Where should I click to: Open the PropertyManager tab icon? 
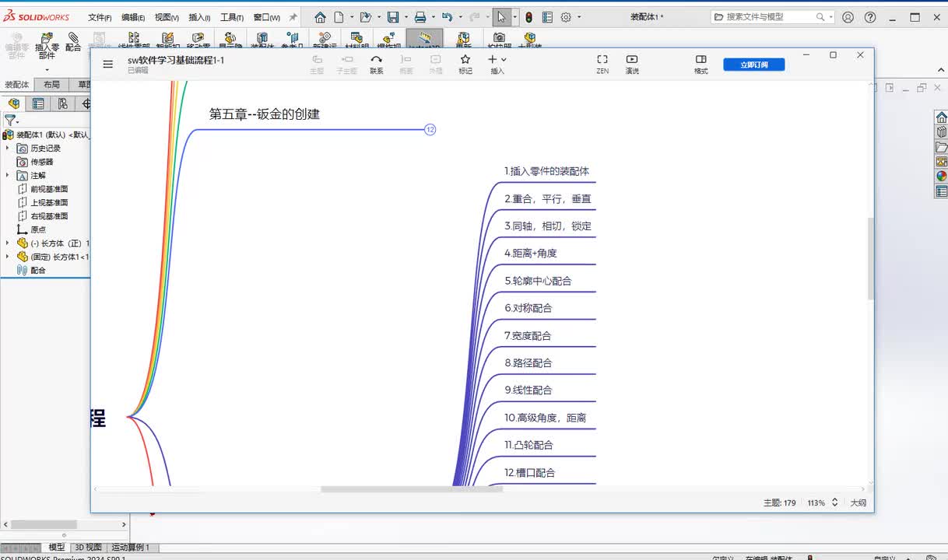click(x=38, y=103)
